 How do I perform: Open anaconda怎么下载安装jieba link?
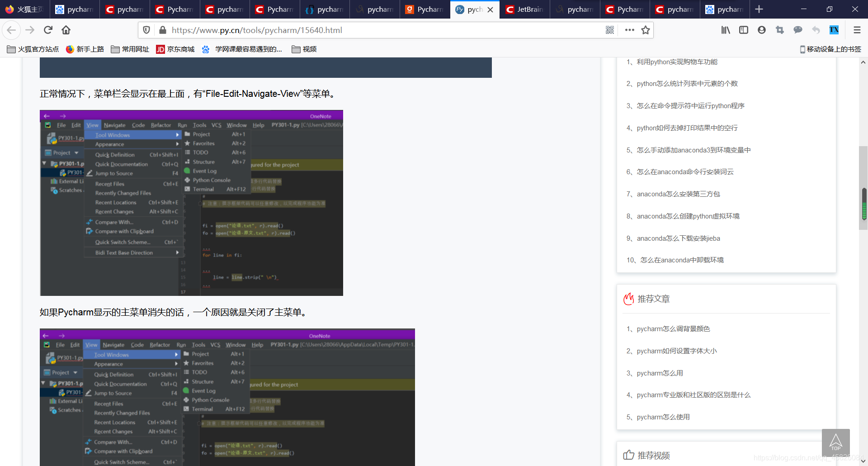coord(678,238)
